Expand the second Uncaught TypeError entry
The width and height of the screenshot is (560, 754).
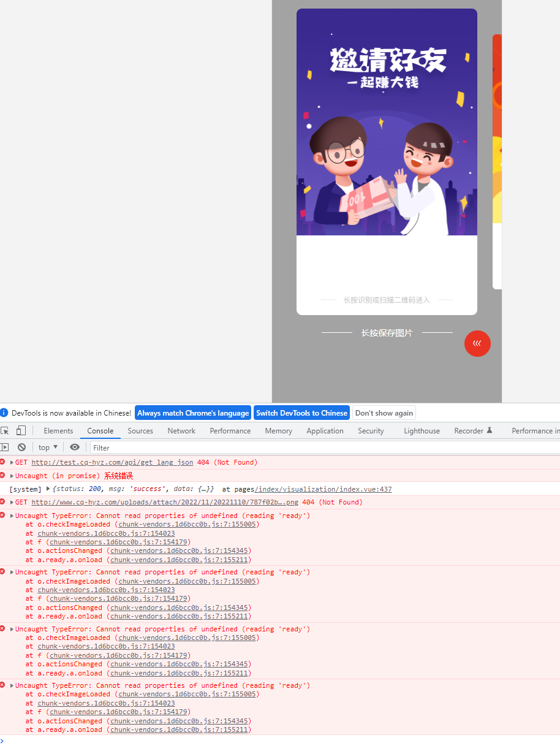pos(12,572)
